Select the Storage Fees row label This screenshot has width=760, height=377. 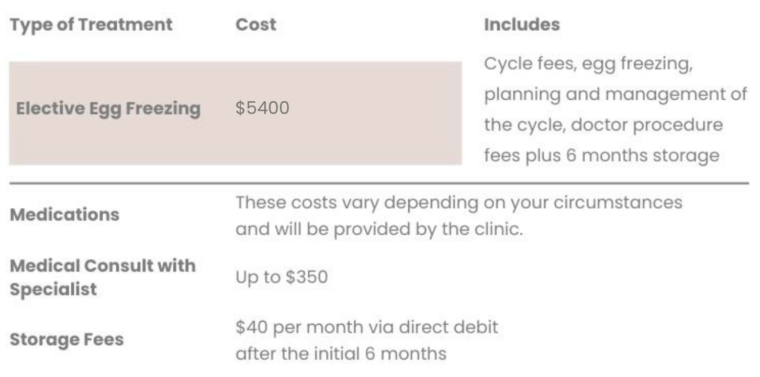pos(66,339)
